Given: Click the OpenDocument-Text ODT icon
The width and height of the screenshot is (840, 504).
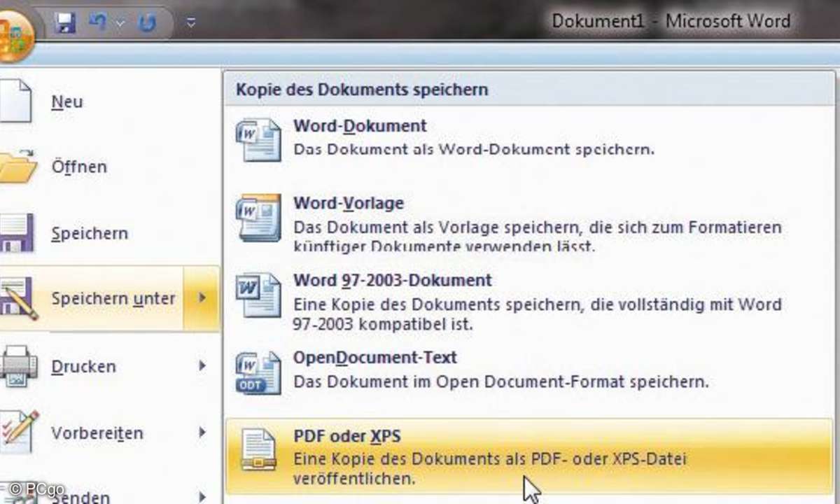Looking at the screenshot, I should point(258,372).
